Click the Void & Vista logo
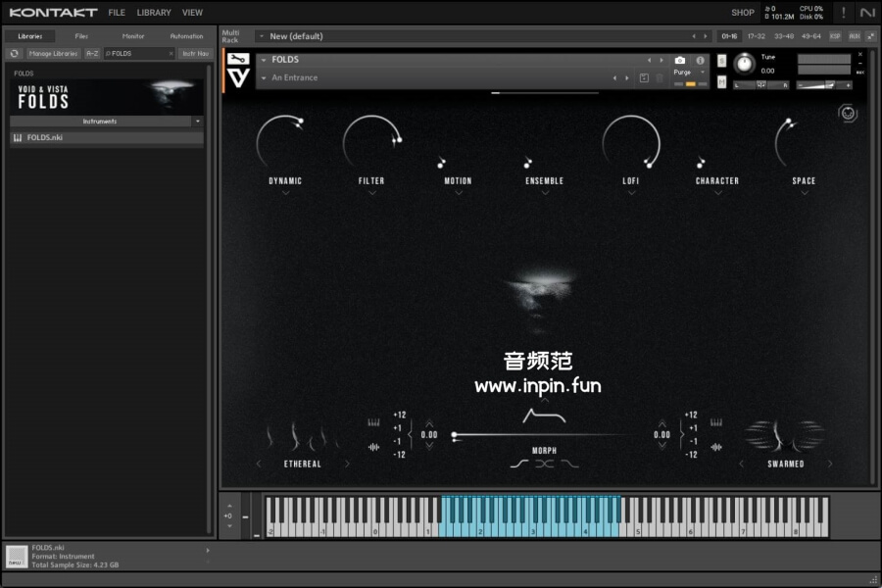The height and width of the screenshot is (588, 882). tap(238, 78)
